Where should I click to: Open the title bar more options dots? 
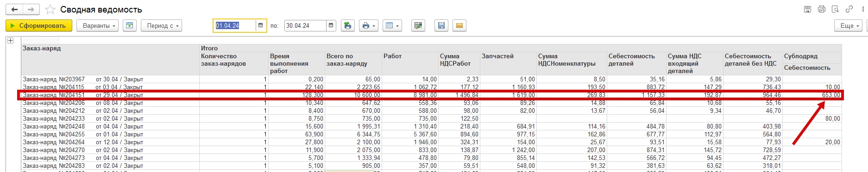click(x=862, y=9)
